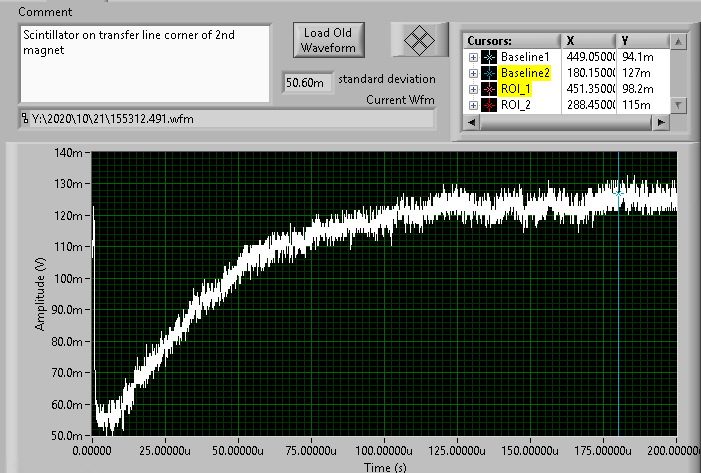The width and height of the screenshot is (701, 473).
Task: Click the Baseline1 cursor glyph icon
Action: coord(489,57)
